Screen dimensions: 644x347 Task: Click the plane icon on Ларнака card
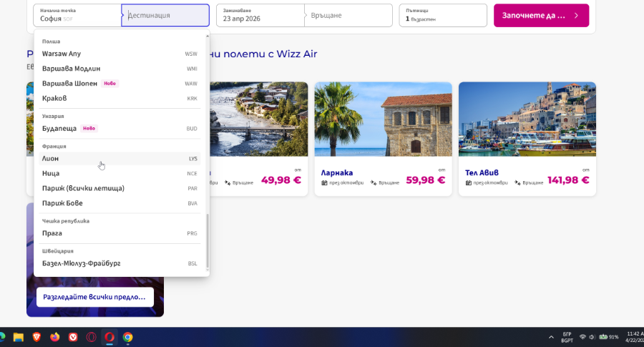tap(374, 182)
